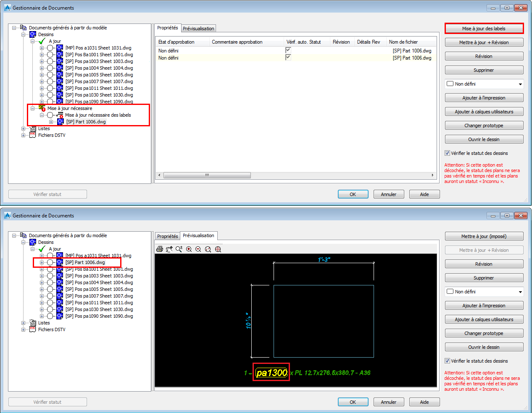Select Prévisualisation tab in bottom window
The height and width of the screenshot is (413, 532).
[x=198, y=235]
